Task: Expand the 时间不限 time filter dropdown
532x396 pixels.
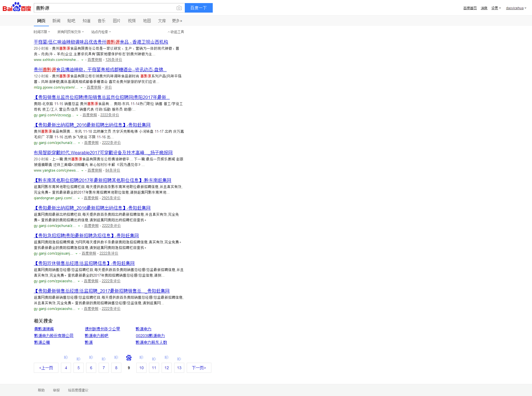Action: 42,32
